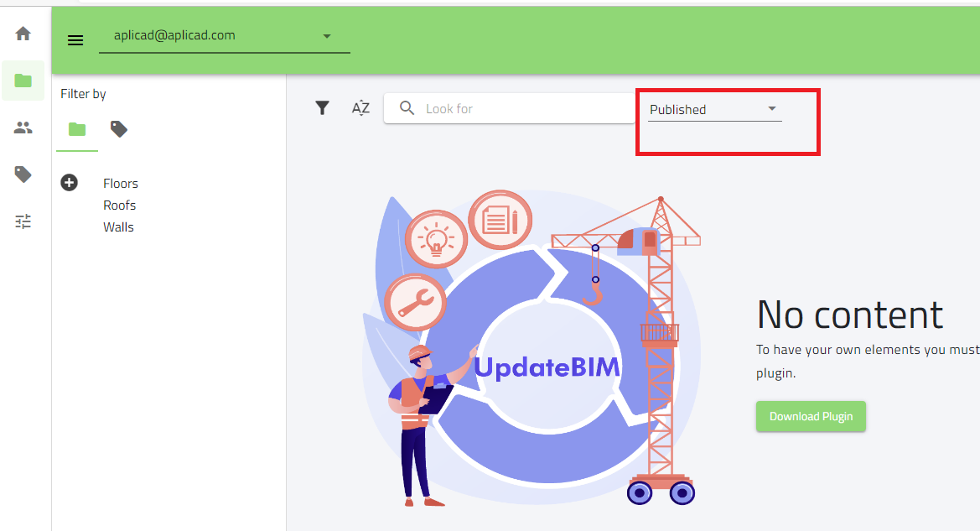Open the Published dropdown arrow

(x=772, y=108)
